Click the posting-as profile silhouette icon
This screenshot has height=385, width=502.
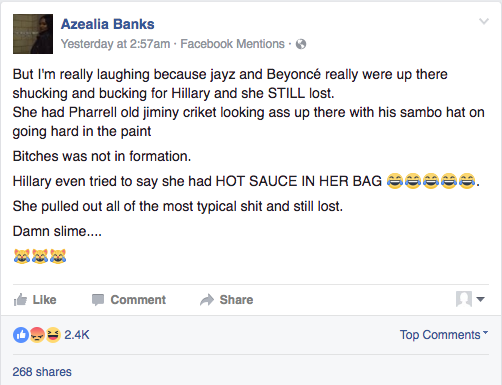(x=464, y=299)
